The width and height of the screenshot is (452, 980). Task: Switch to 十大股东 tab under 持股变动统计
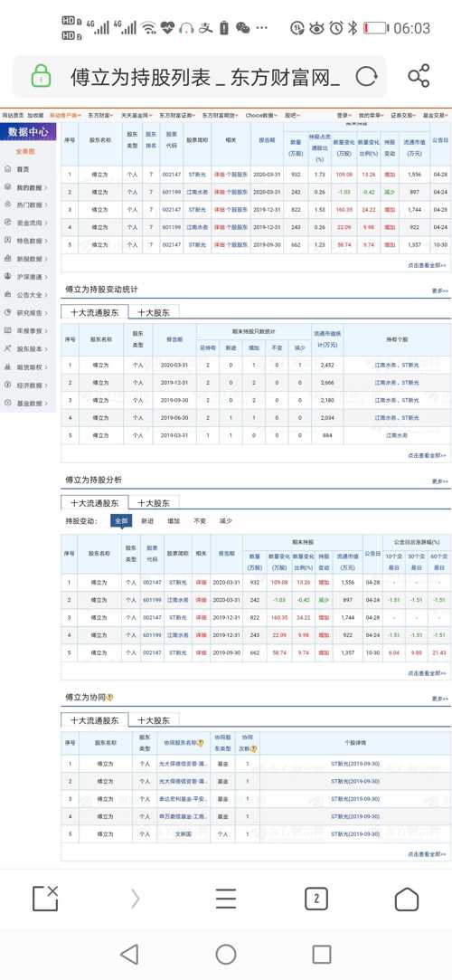coord(154,312)
